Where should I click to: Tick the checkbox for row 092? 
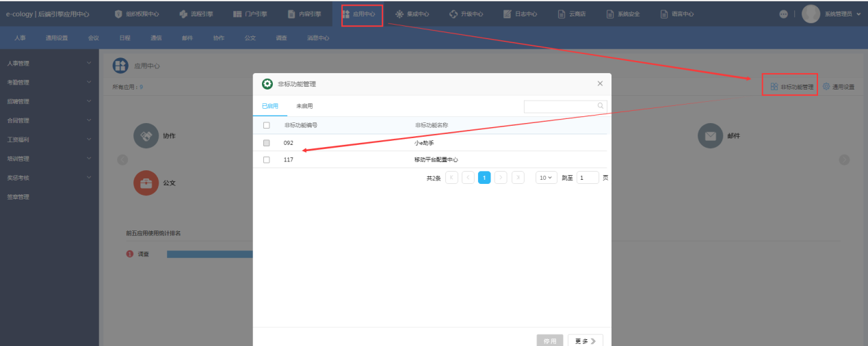coord(267,143)
